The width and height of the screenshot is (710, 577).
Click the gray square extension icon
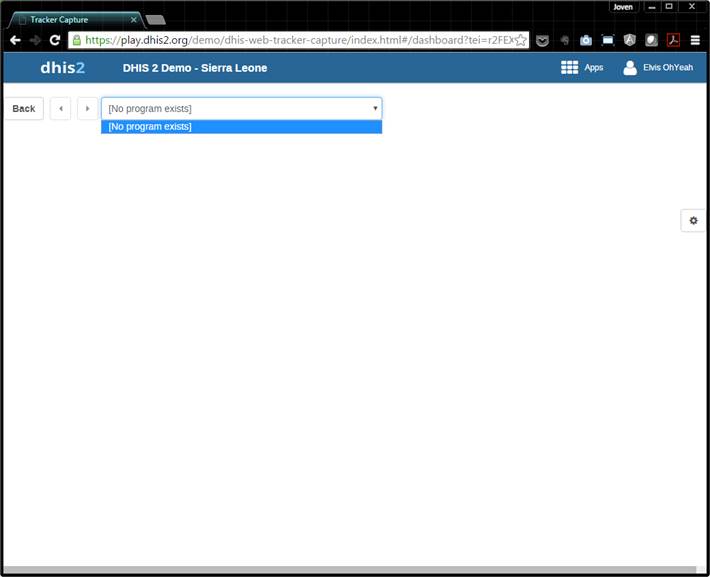(x=651, y=40)
